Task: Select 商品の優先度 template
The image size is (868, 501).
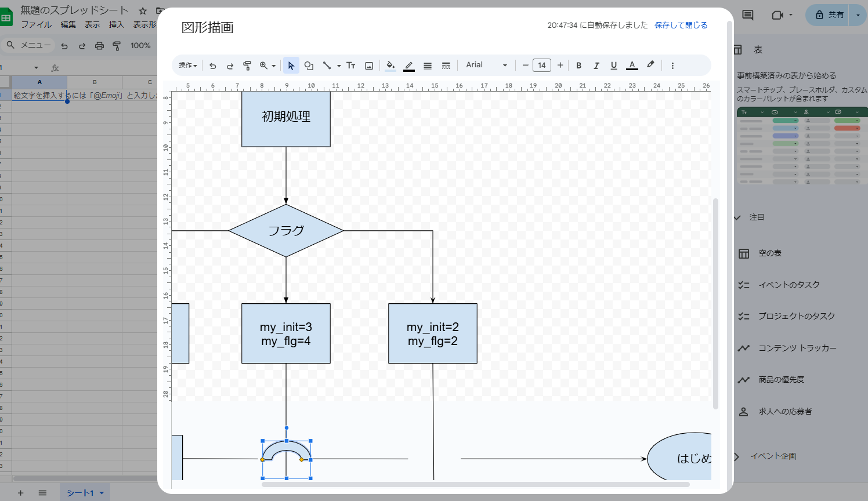Action: (x=781, y=380)
